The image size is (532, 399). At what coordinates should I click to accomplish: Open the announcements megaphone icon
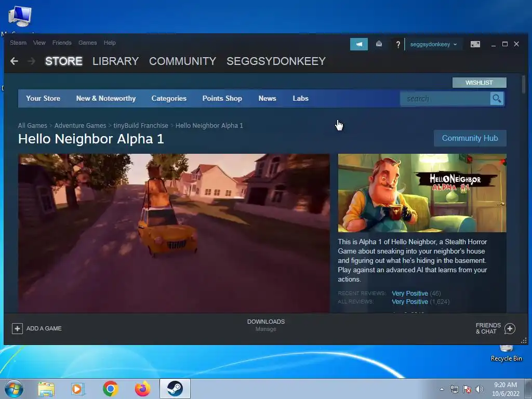click(359, 44)
